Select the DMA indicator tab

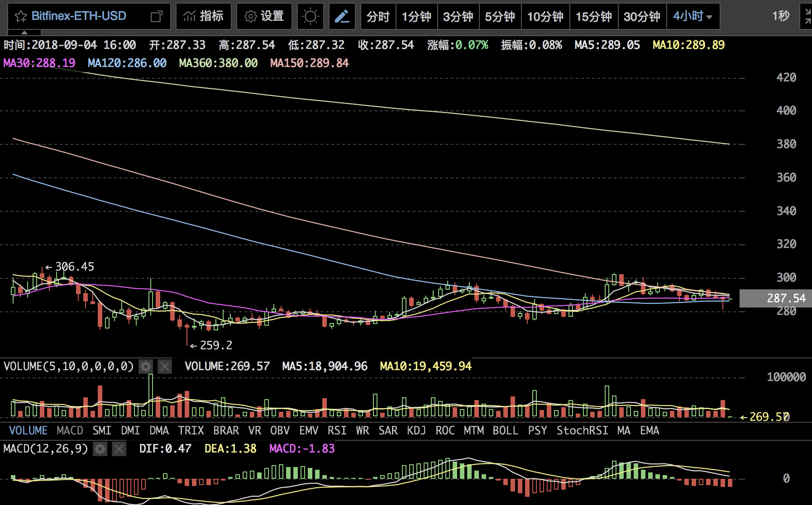tap(159, 430)
